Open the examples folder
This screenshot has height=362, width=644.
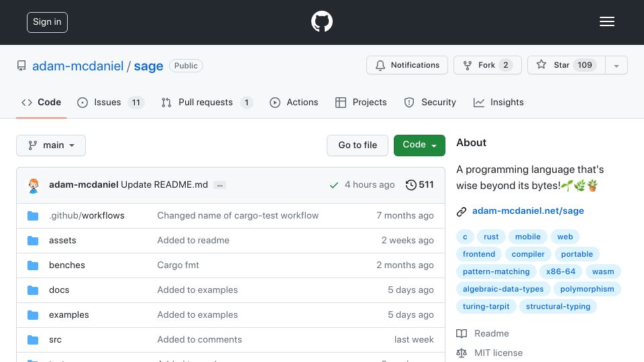pyautogui.click(x=69, y=315)
